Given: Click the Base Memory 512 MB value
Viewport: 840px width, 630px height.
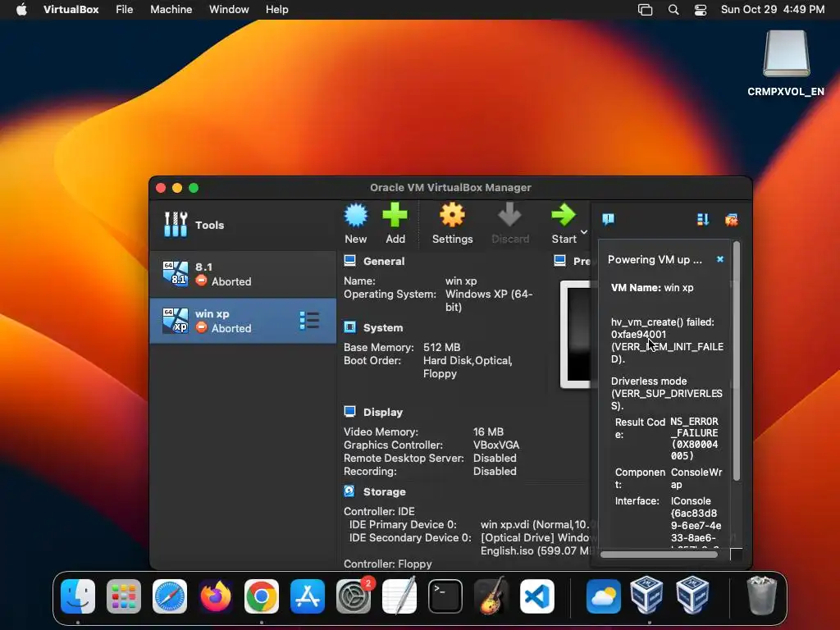Looking at the screenshot, I should click(441, 347).
